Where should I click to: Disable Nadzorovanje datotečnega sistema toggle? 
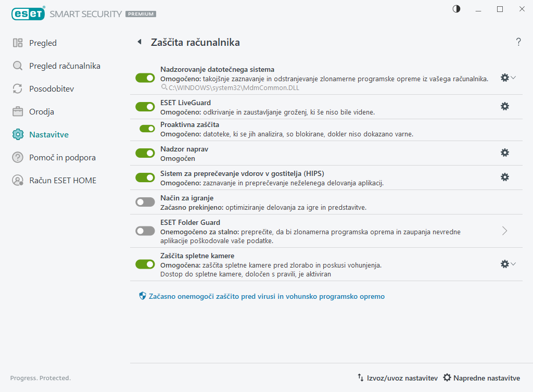pyautogui.click(x=145, y=78)
